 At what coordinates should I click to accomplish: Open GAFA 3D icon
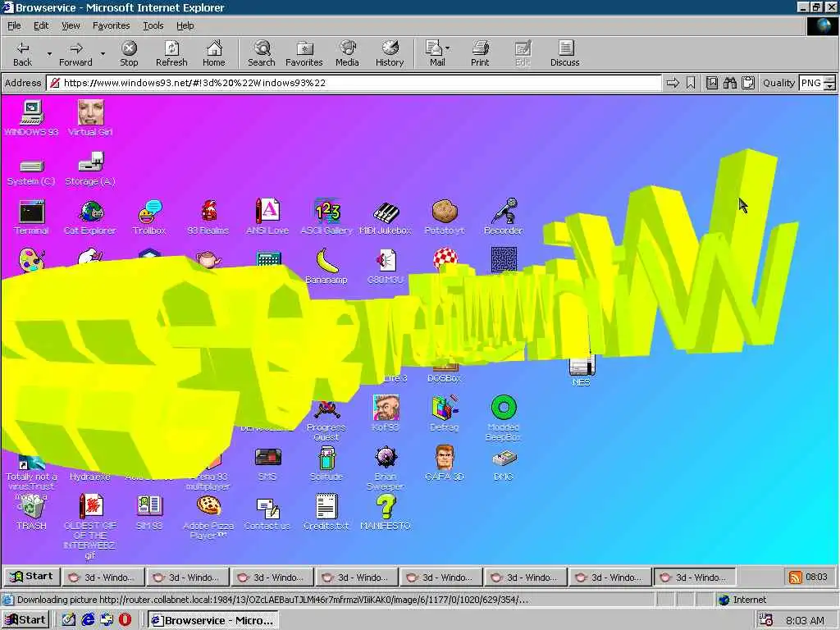click(x=444, y=464)
